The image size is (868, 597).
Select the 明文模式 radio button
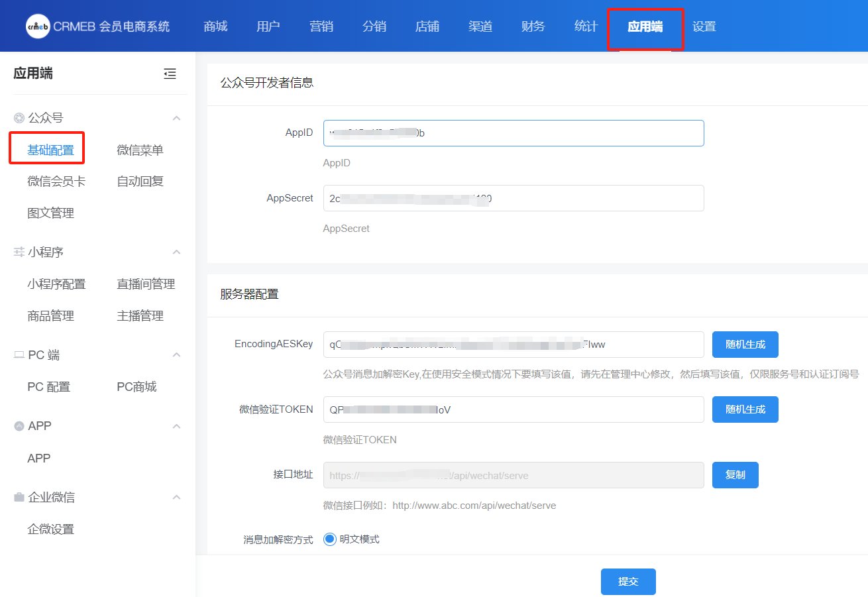[x=330, y=539]
